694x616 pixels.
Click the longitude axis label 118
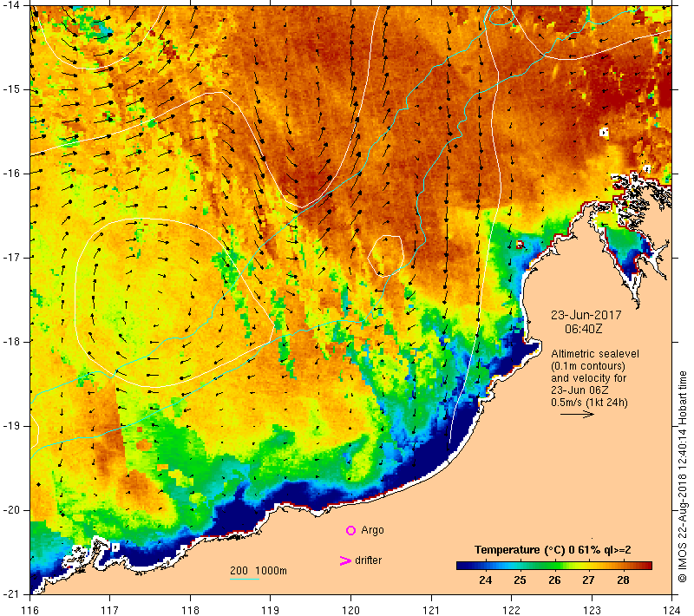tap(191, 610)
